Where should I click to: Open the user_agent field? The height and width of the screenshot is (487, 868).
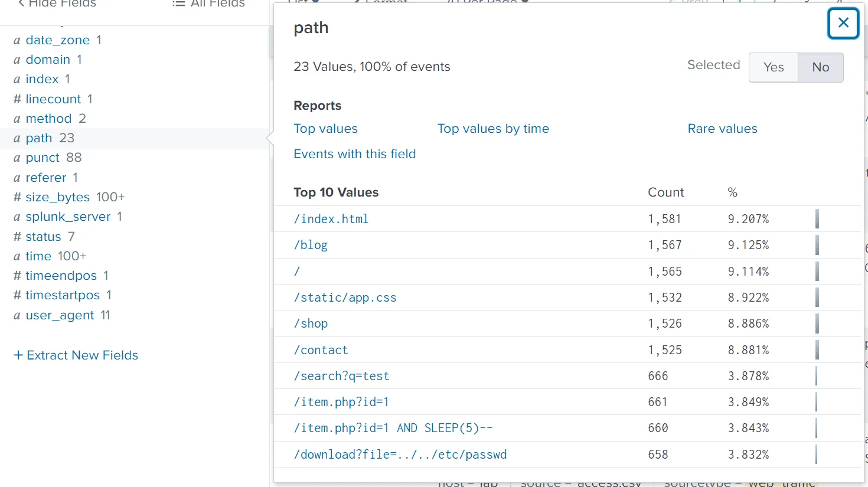(60, 315)
